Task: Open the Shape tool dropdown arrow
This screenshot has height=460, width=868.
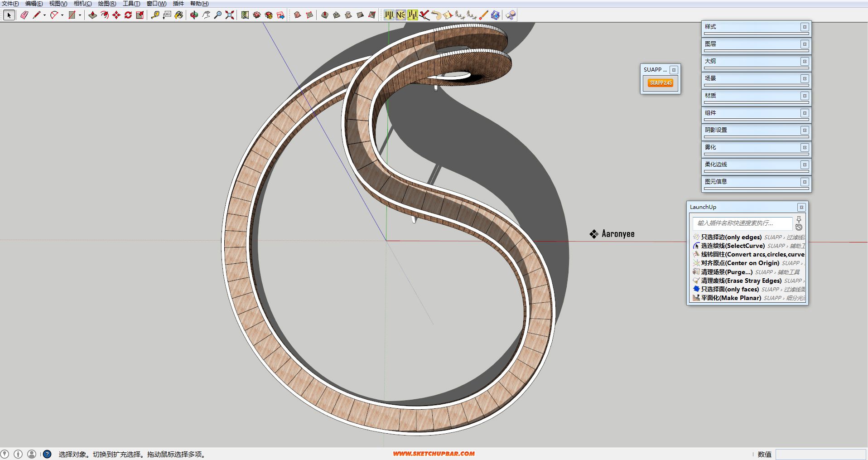Action: coord(80,15)
